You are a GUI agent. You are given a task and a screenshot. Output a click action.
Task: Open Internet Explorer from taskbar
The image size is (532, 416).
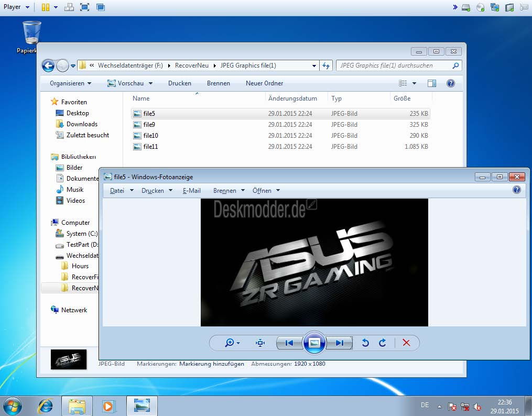tap(45, 406)
